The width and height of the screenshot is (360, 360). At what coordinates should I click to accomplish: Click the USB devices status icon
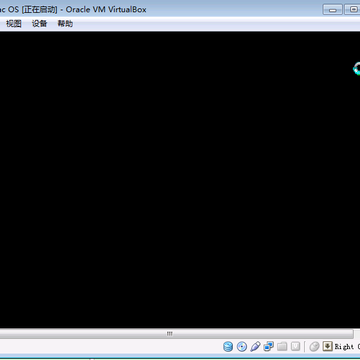tap(255, 347)
